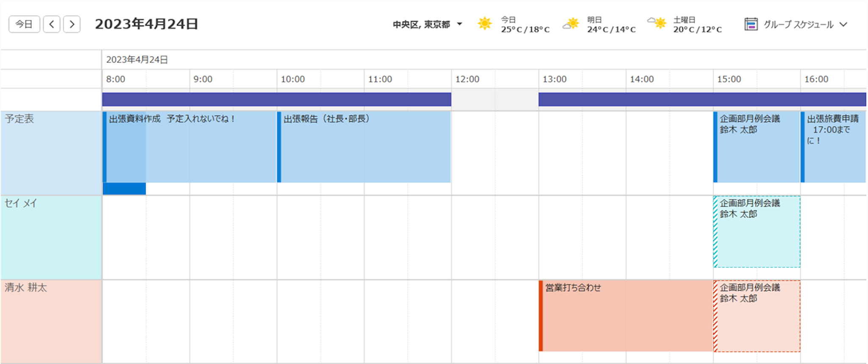Open the 出張資料作成 appointment
The width and height of the screenshot is (868, 364).
coord(191,146)
